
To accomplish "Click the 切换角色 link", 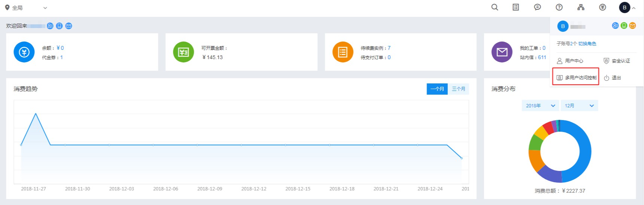I will [x=587, y=44].
